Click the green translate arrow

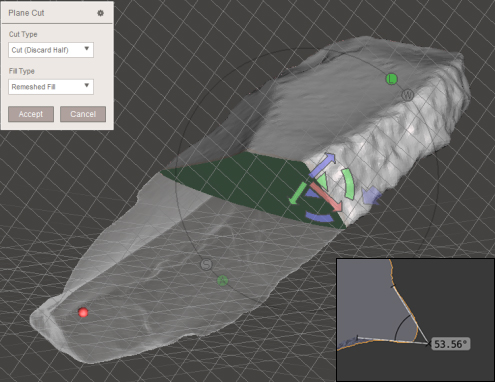tap(298, 194)
